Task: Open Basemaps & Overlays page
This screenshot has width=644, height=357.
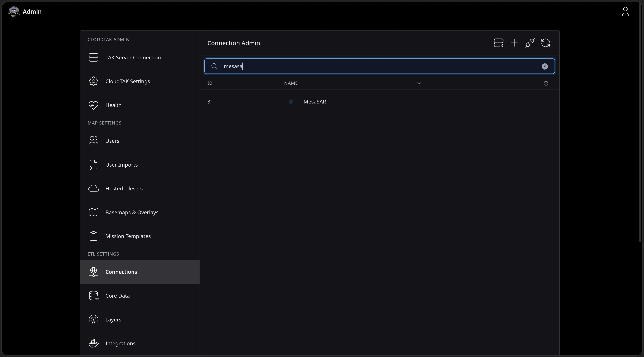Action: click(x=140, y=212)
